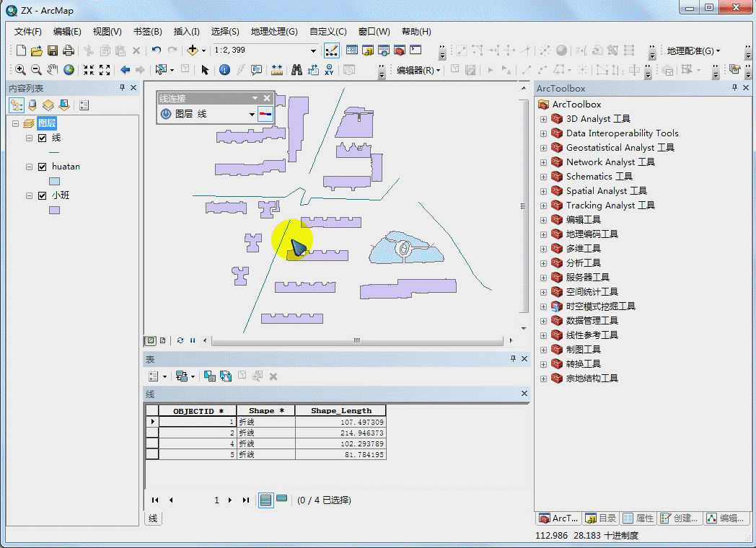Click the Shape_Length column header
The height and width of the screenshot is (548, 756).
tap(340, 410)
